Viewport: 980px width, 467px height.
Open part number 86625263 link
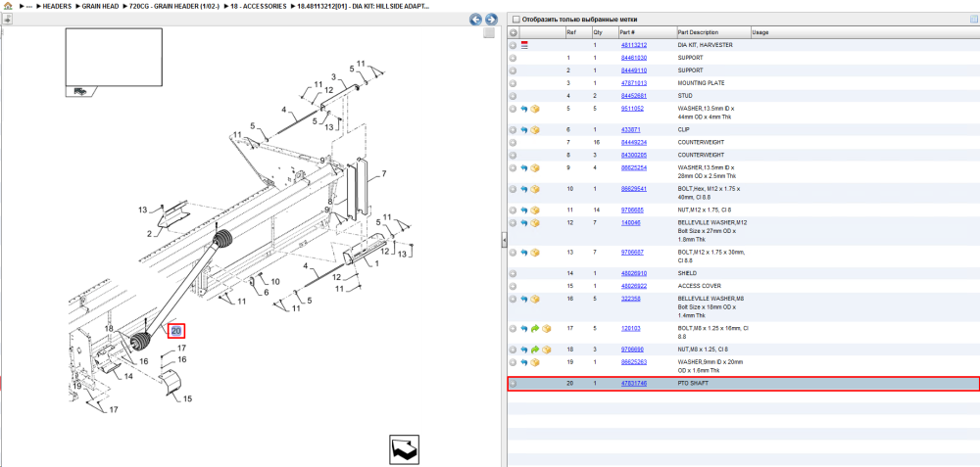tap(633, 362)
